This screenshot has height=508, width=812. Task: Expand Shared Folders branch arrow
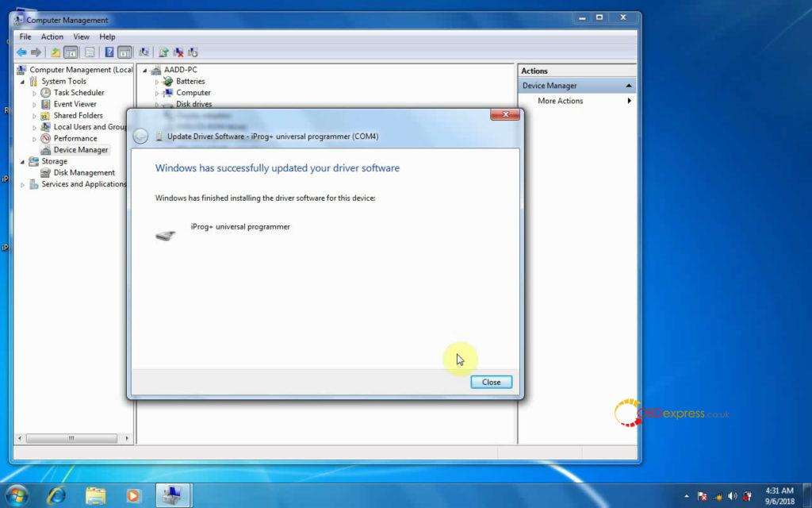tap(35, 116)
